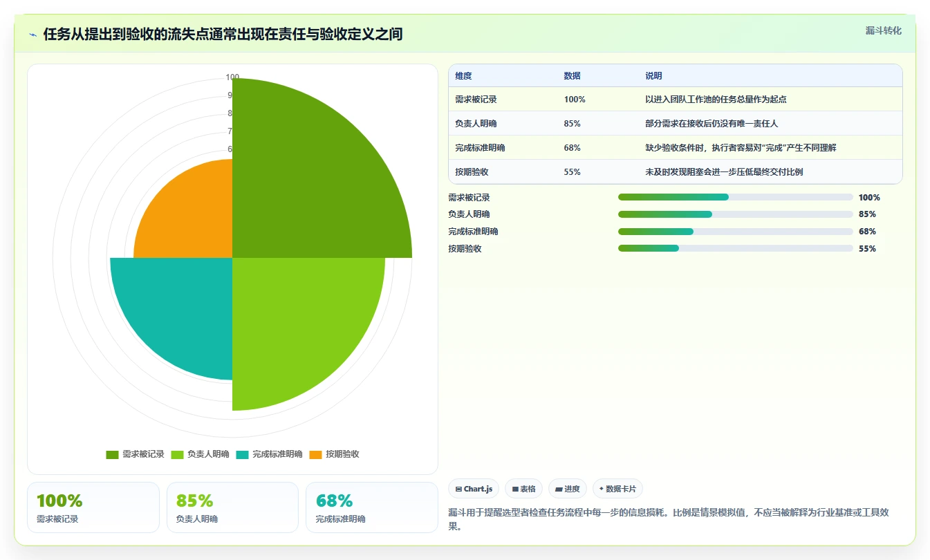
Task: Click table cell 需求被记录
Action: click(476, 100)
